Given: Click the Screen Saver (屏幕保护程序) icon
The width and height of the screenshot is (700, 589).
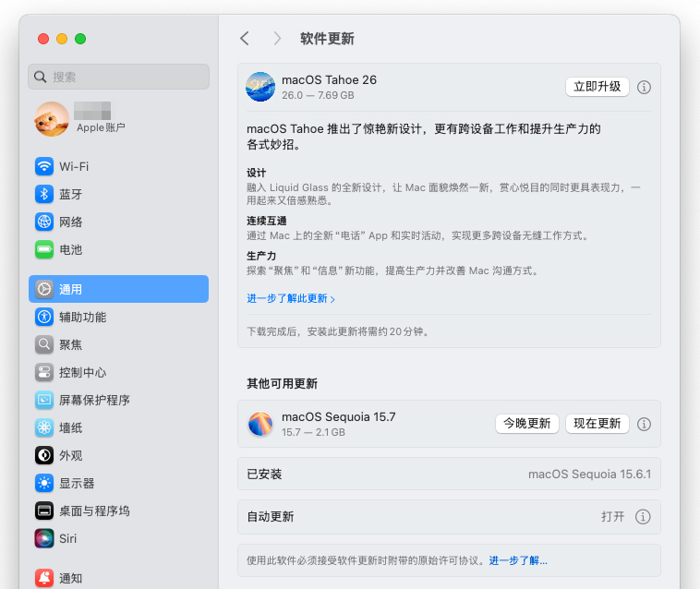Looking at the screenshot, I should pos(44,400).
